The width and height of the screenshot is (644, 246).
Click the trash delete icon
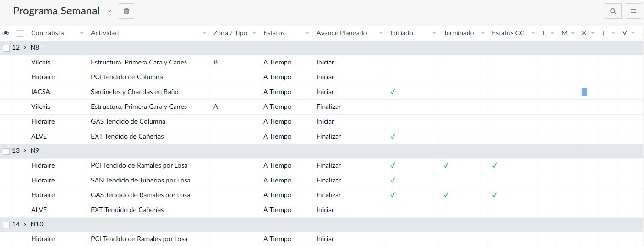[x=126, y=11]
